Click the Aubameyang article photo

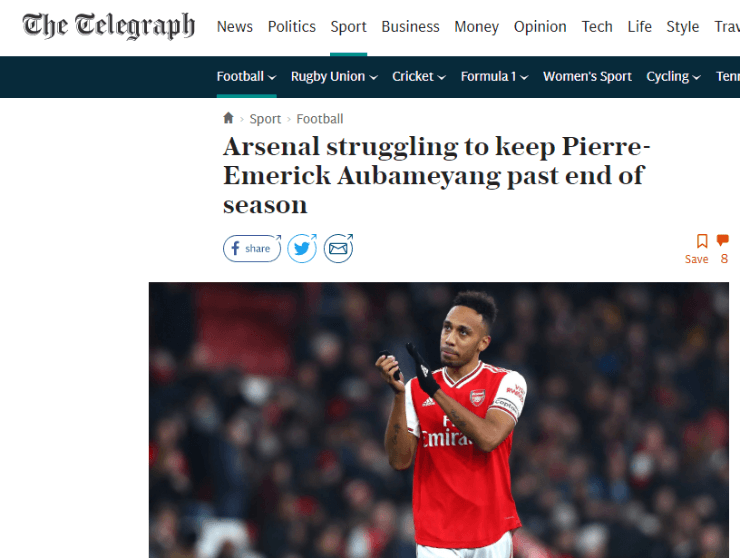click(439, 420)
